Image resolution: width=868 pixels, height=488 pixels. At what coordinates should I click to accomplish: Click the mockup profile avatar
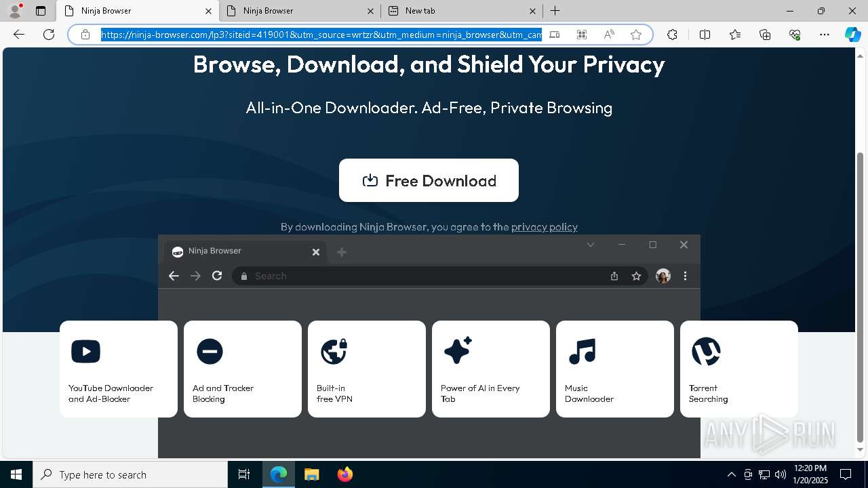663,276
